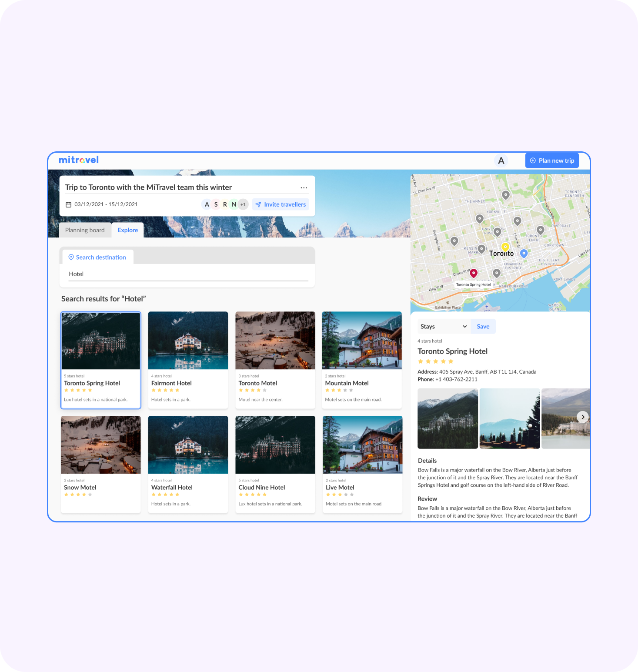The height and width of the screenshot is (672, 638).
Task: Click the blue map pin on map
Action: pos(524,253)
